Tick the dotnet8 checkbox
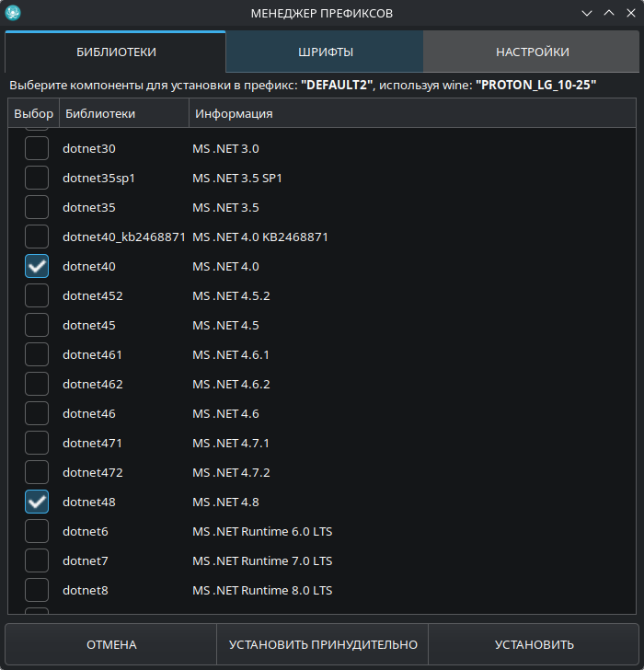 (37, 590)
